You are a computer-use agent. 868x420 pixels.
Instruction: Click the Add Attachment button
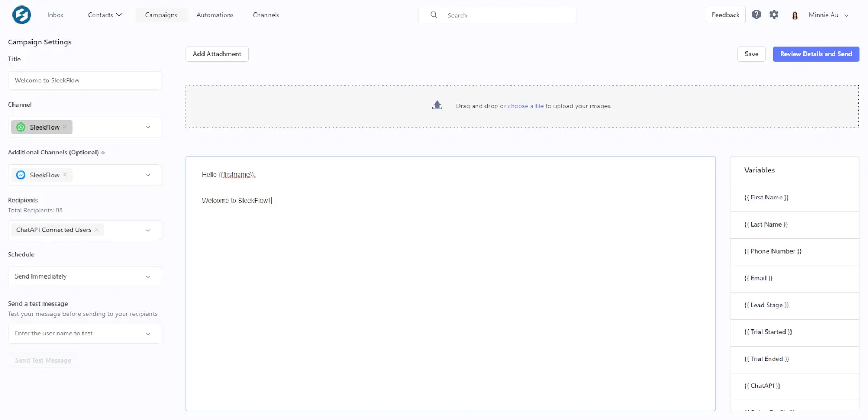coord(217,54)
